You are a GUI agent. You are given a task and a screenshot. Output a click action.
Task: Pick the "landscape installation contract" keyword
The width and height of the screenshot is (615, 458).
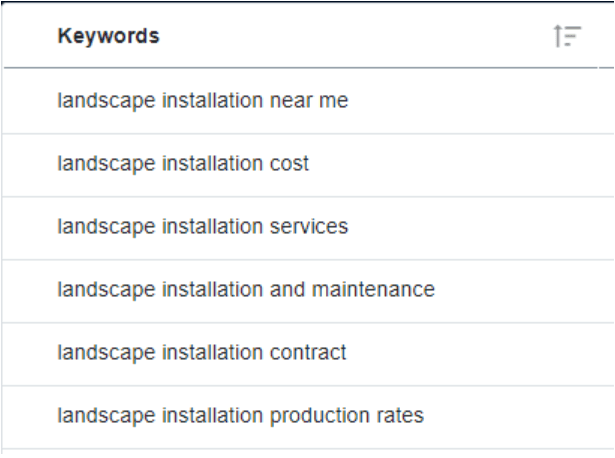coord(201,352)
